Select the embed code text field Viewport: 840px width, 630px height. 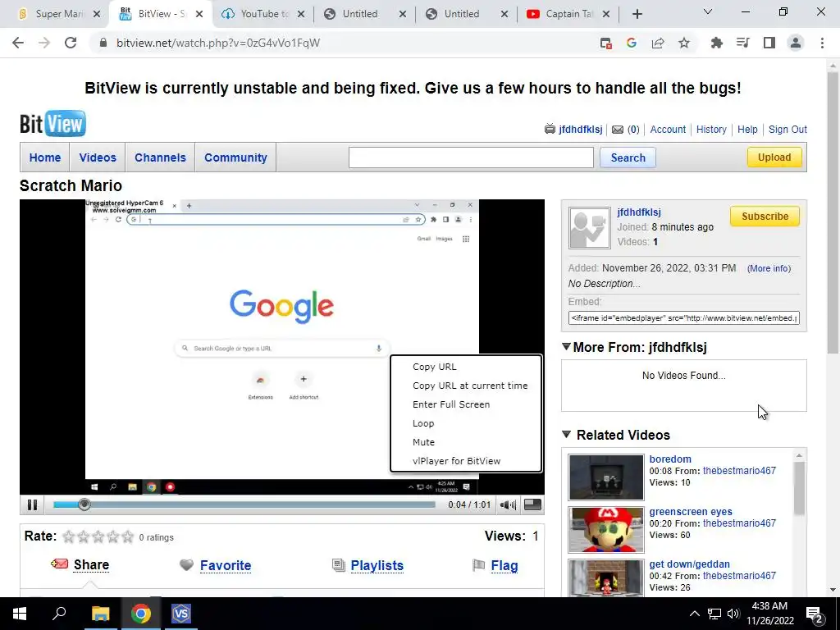[x=684, y=317]
